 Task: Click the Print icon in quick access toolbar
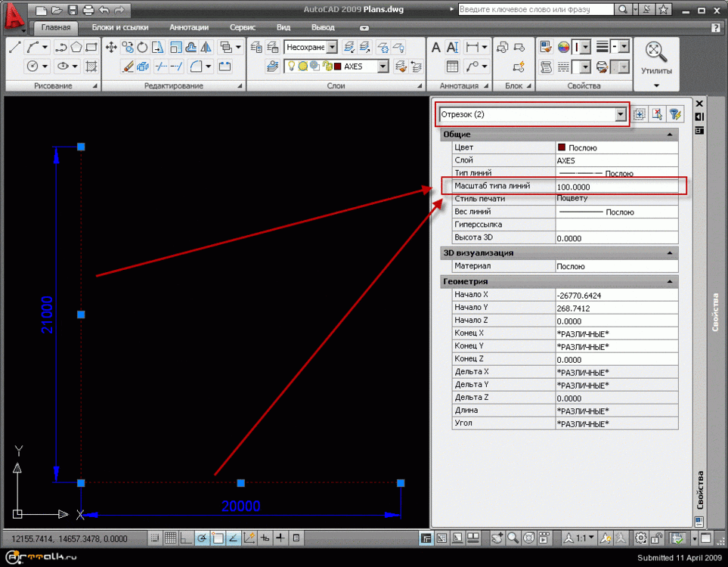click(88, 10)
